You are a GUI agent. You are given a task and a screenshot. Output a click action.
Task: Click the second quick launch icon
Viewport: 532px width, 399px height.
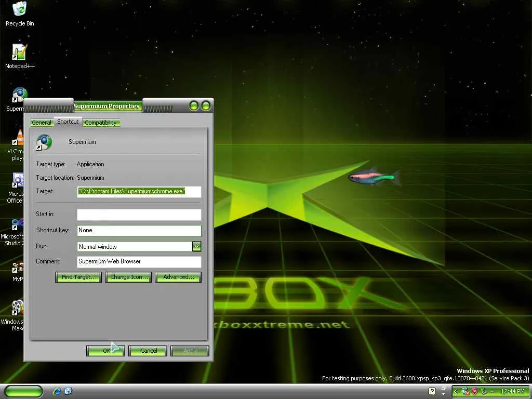[x=68, y=391]
